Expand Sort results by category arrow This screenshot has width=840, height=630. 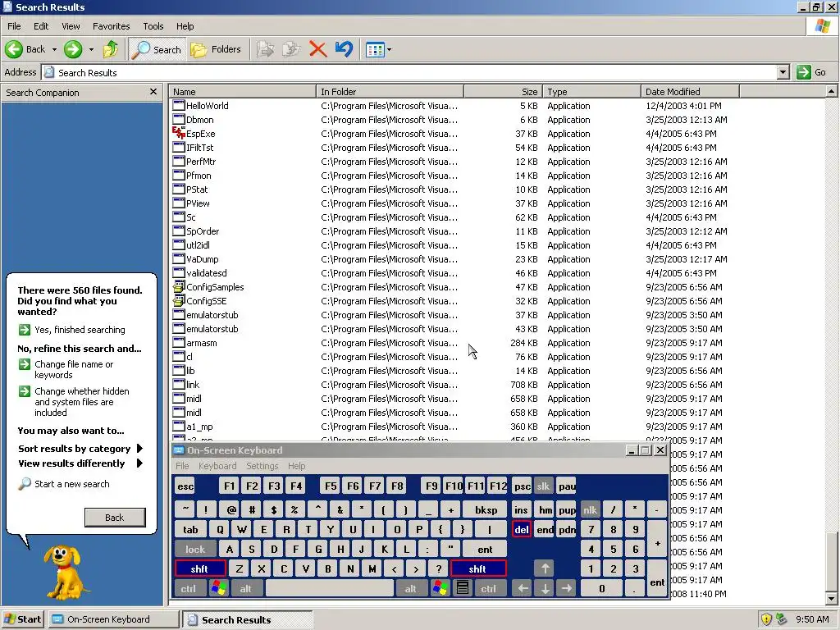click(139, 449)
